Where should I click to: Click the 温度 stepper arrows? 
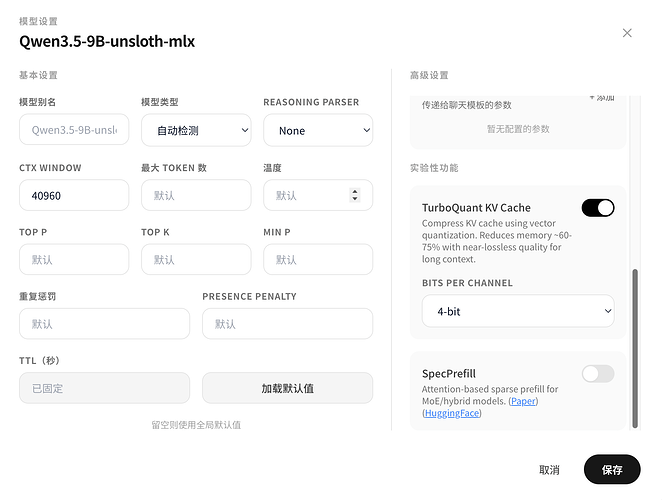point(355,195)
